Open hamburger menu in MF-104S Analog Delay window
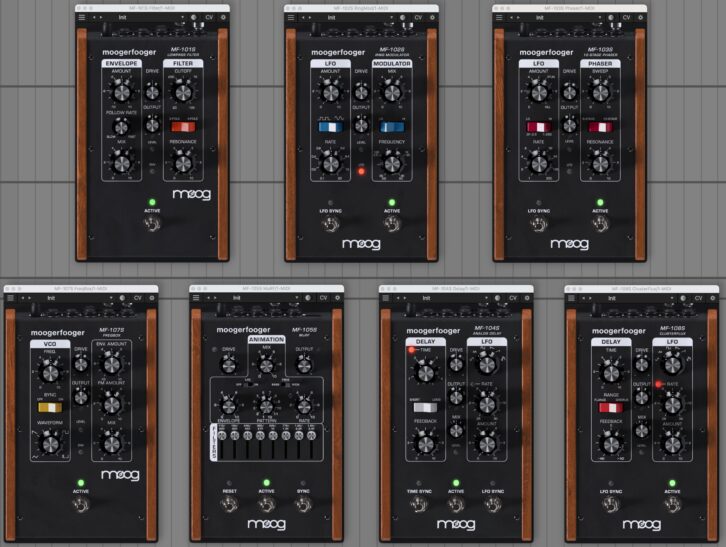 point(386,298)
